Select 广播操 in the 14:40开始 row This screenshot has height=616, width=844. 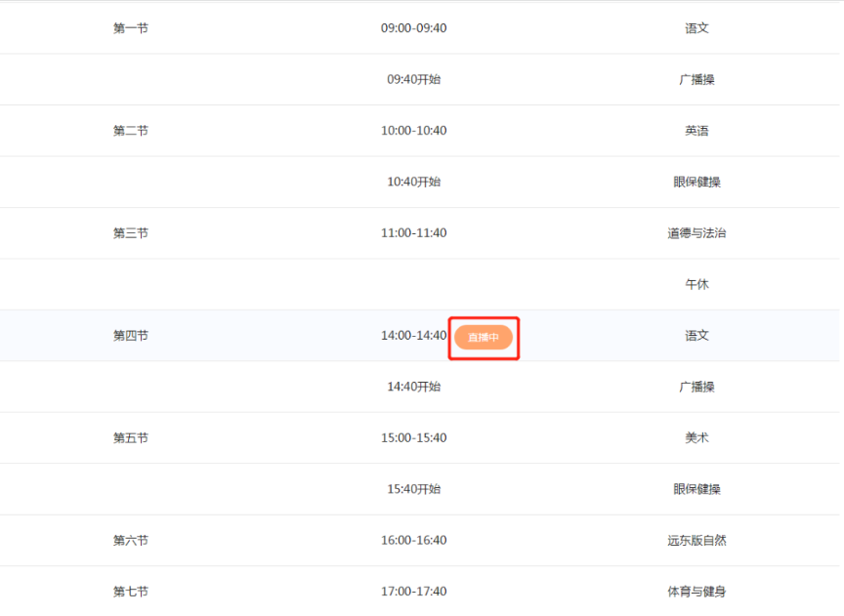point(696,387)
